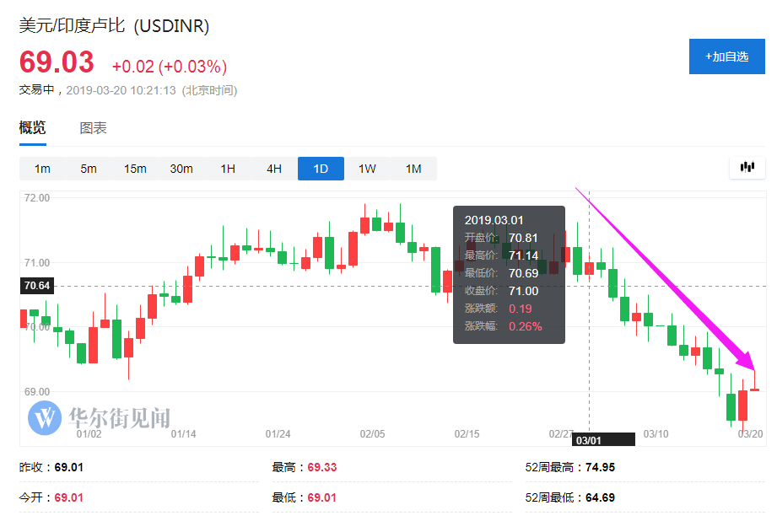Select the active 1D timeframe
777x532 pixels.
321,169
